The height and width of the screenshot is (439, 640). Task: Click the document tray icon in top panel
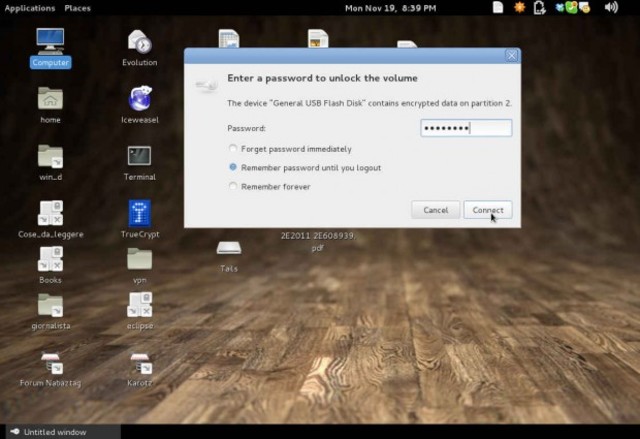[498, 7]
